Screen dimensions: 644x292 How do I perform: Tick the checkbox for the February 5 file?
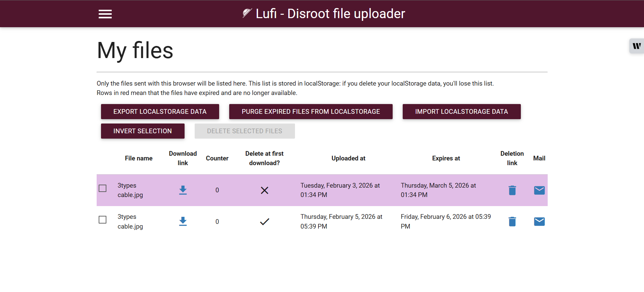tap(103, 220)
